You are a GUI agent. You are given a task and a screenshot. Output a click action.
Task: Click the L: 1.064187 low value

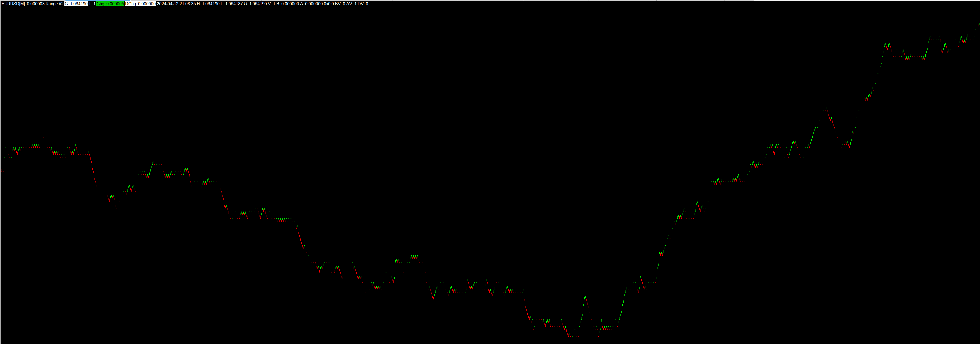point(232,4)
